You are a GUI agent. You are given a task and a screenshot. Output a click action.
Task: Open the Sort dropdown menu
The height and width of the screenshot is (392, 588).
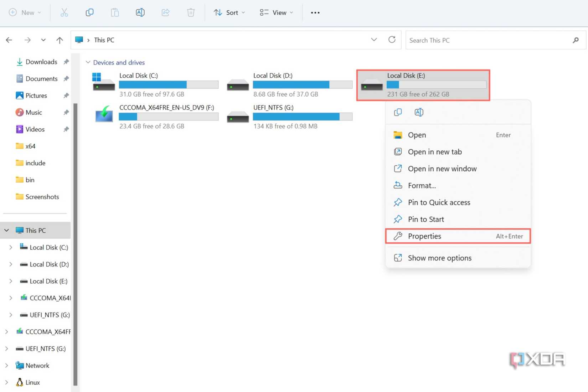[229, 12]
